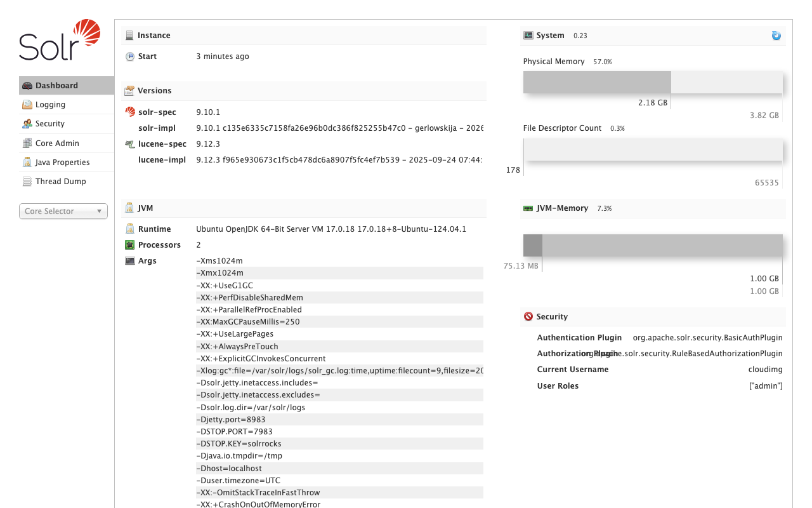Click the Args terminal icon
The image size is (812, 508).
130,261
